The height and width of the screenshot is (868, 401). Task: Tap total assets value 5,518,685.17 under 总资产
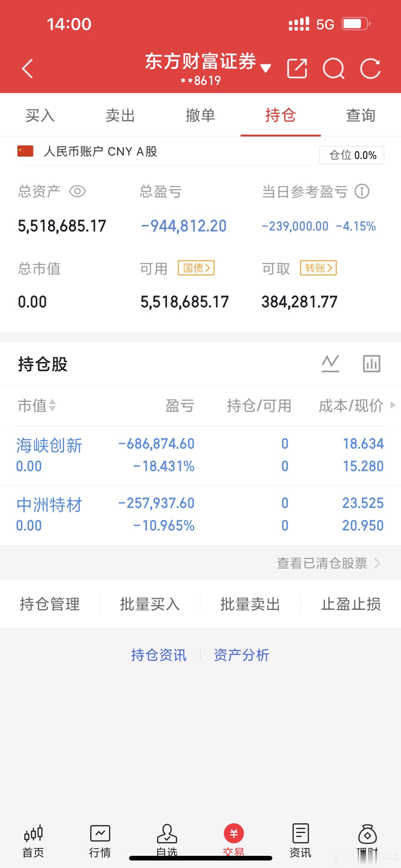pos(62,226)
